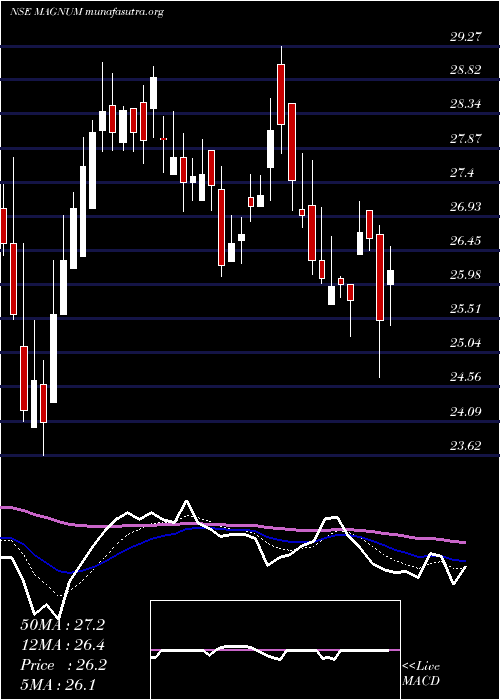Click the 29.27 price axis label
The height and width of the screenshot is (700, 500).
click(x=465, y=37)
